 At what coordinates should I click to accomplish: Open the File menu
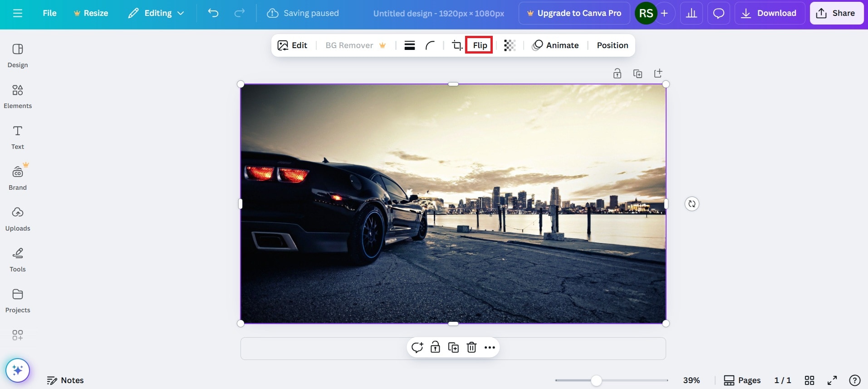[x=49, y=13]
